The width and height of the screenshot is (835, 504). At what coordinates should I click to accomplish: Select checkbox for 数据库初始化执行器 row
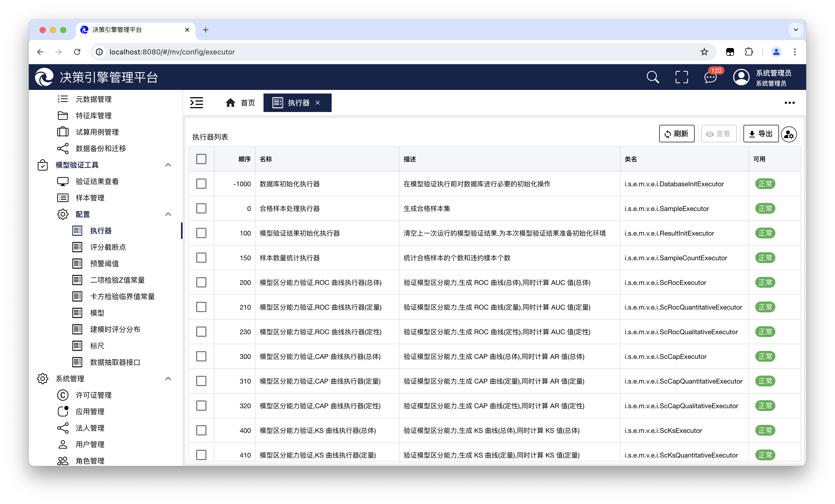pos(201,184)
